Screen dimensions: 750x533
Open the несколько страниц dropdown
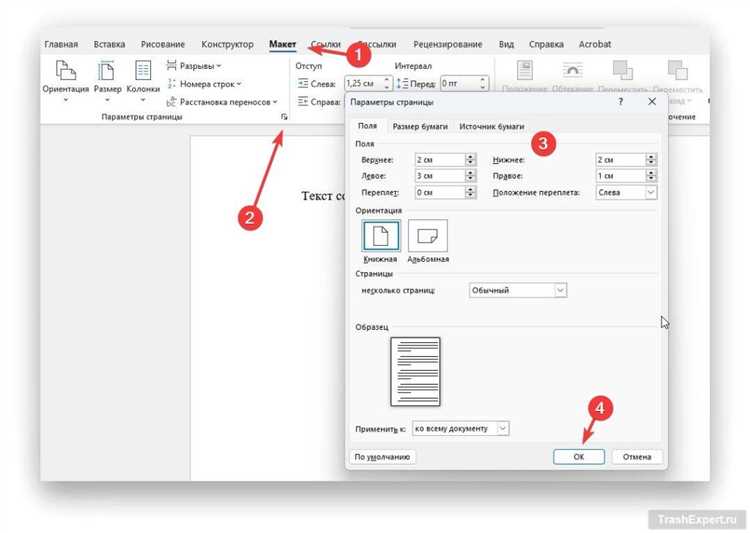(x=518, y=290)
